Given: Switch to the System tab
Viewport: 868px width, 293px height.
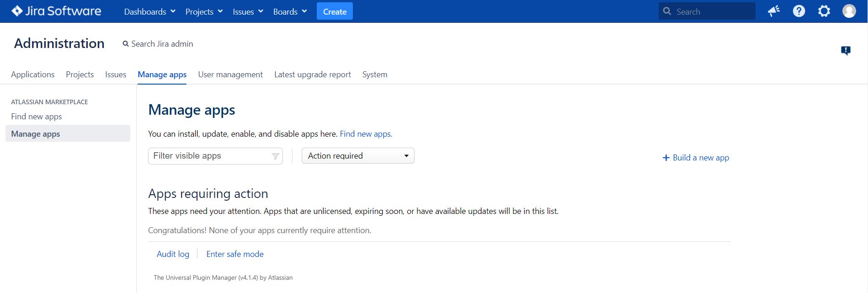Looking at the screenshot, I should pyautogui.click(x=375, y=75).
